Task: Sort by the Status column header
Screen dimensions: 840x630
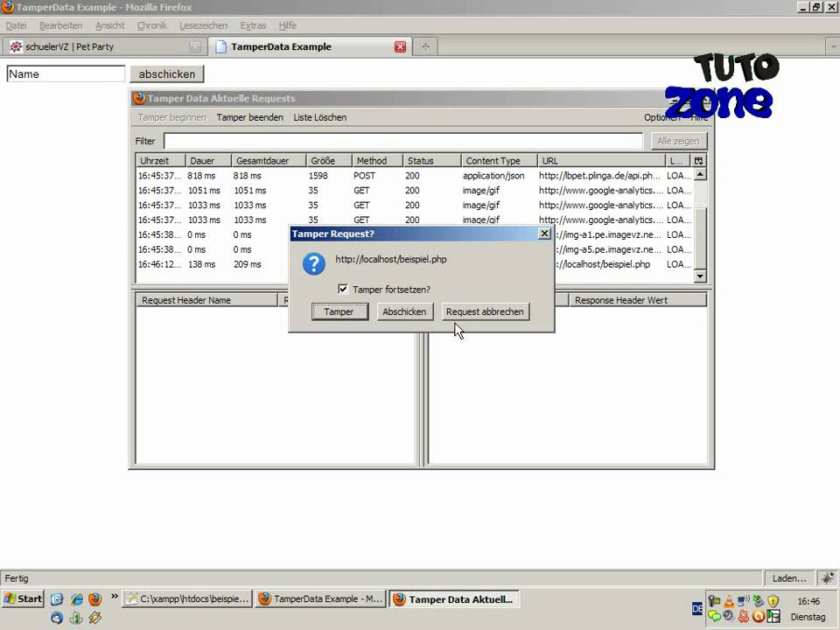Action: pyautogui.click(x=431, y=161)
